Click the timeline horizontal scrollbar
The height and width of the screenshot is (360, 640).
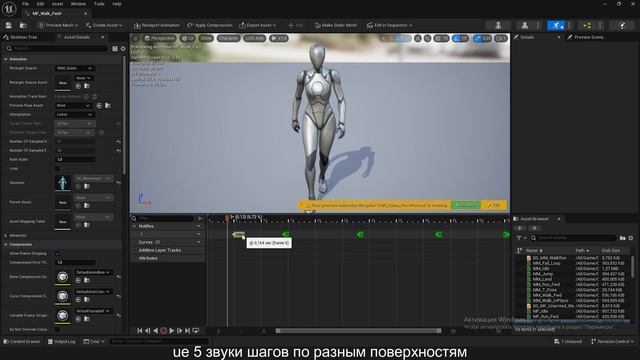pos(358,331)
